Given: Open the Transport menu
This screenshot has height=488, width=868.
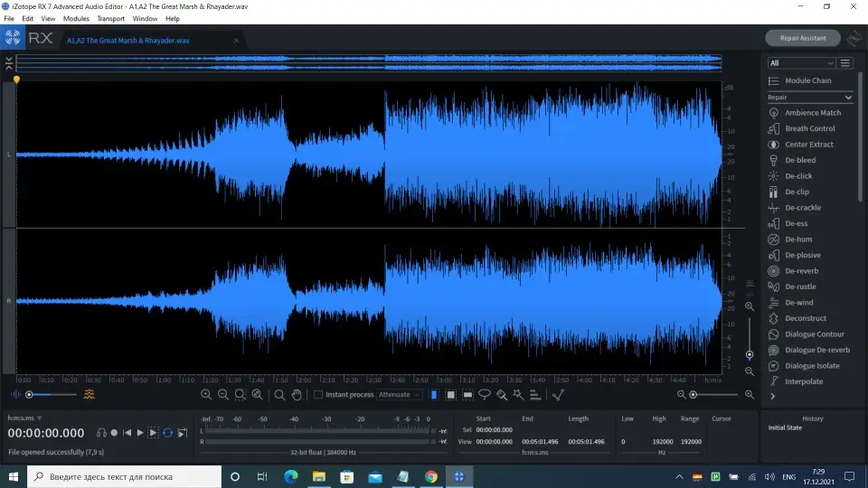Looking at the screenshot, I should (x=111, y=18).
